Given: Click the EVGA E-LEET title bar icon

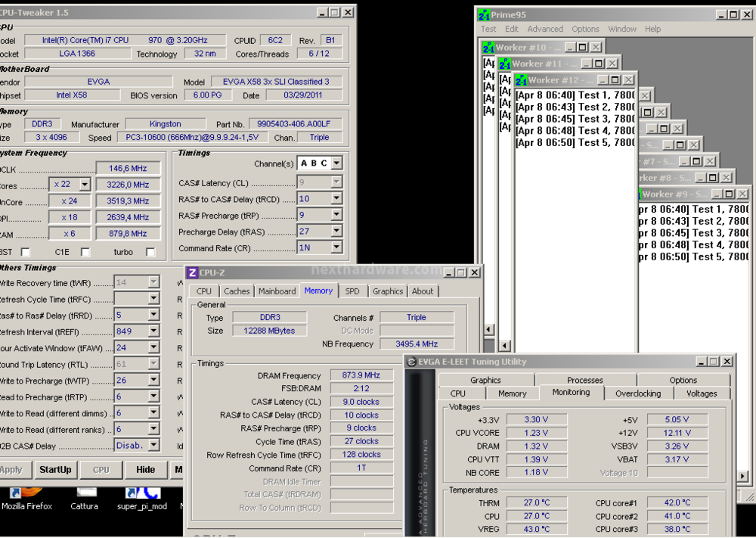Looking at the screenshot, I should [411, 362].
